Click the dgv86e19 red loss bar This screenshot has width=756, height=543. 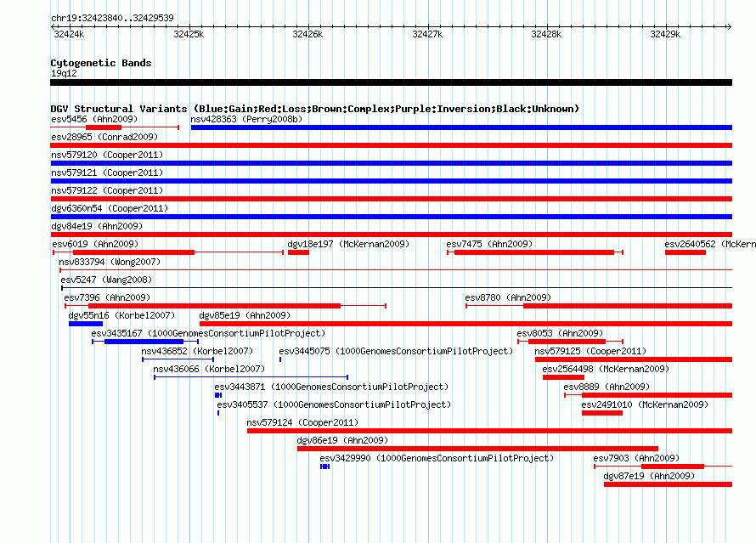477,449
